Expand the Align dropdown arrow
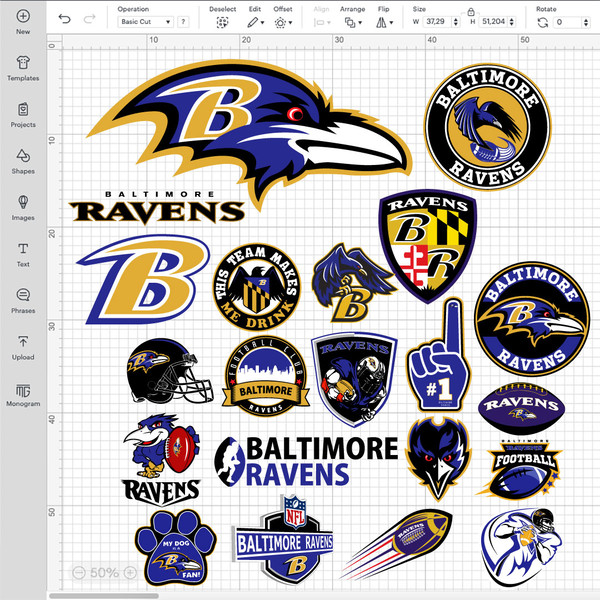The image size is (600, 600). click(329, 23)
